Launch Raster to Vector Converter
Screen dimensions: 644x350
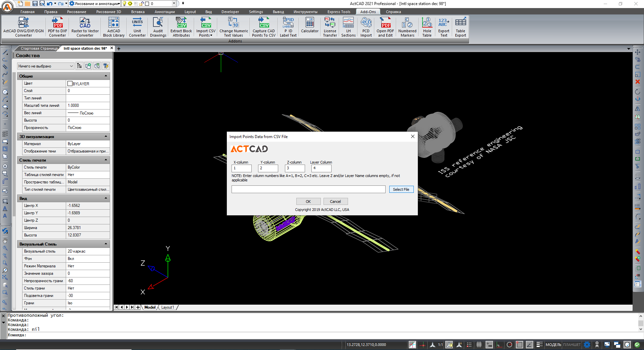point(85,27)
